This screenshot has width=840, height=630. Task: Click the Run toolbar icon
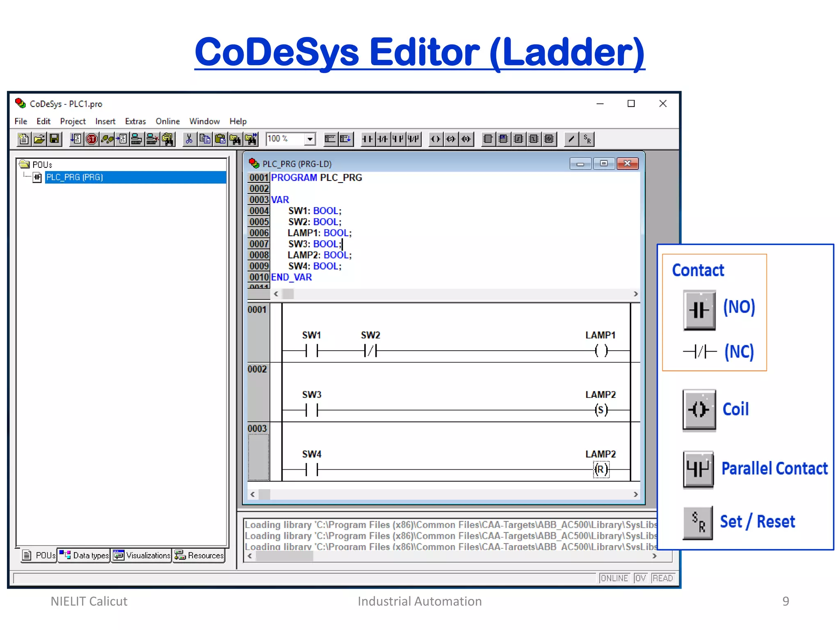76,139
